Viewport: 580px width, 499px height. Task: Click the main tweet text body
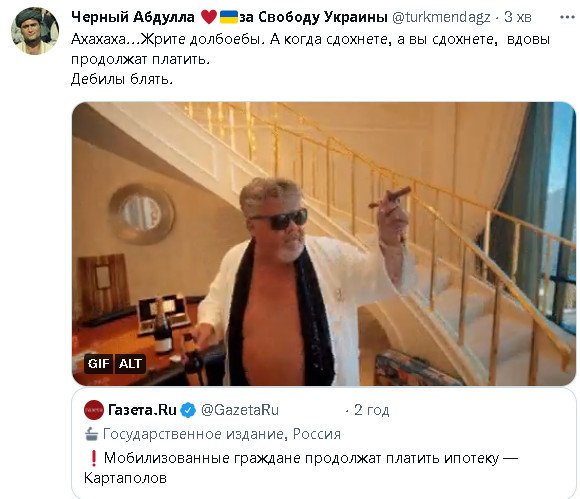click(310, 59)
